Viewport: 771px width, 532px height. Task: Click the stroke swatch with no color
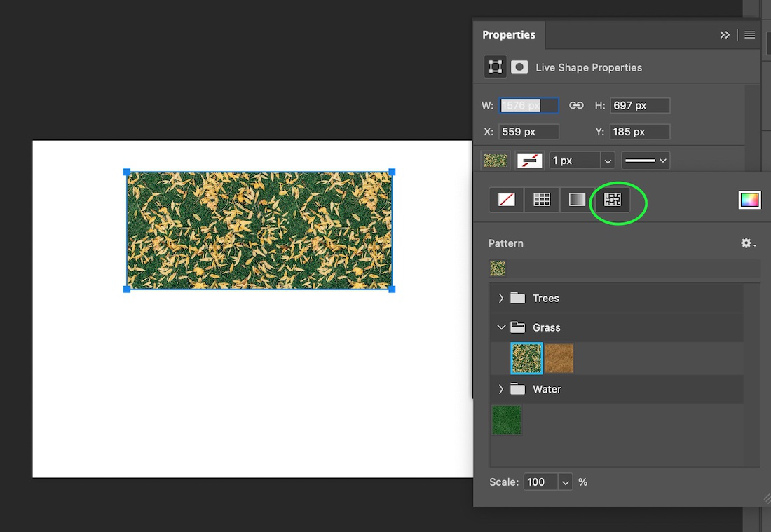point(530,161)
